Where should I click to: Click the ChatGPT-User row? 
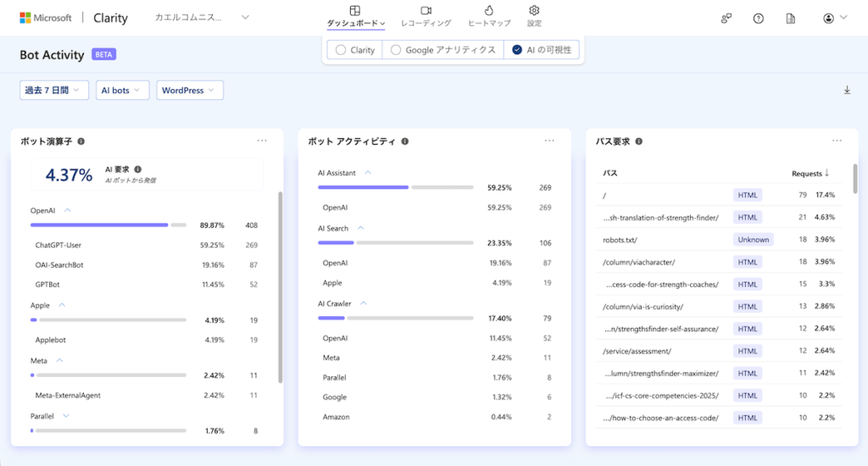(147, 245)
